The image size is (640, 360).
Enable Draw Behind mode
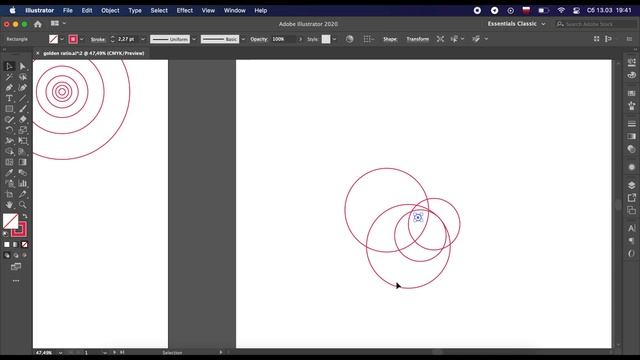pyautogui.click(x=16, y=255)
